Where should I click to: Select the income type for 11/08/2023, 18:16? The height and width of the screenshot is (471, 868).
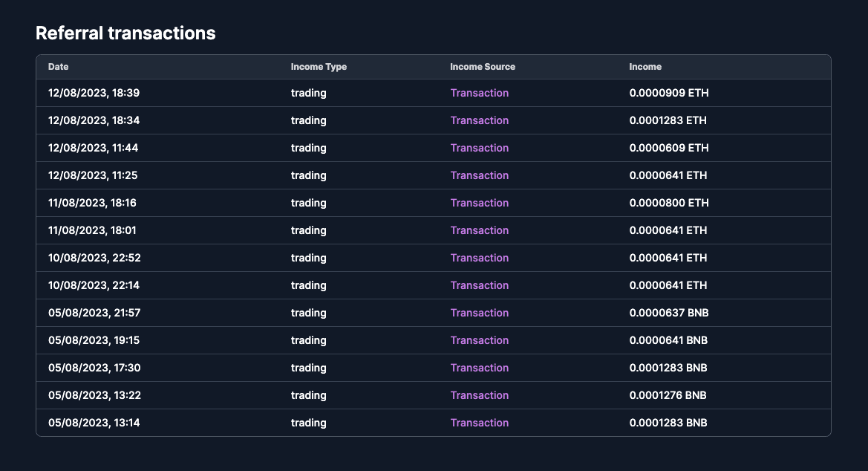(x=309, y=203)
